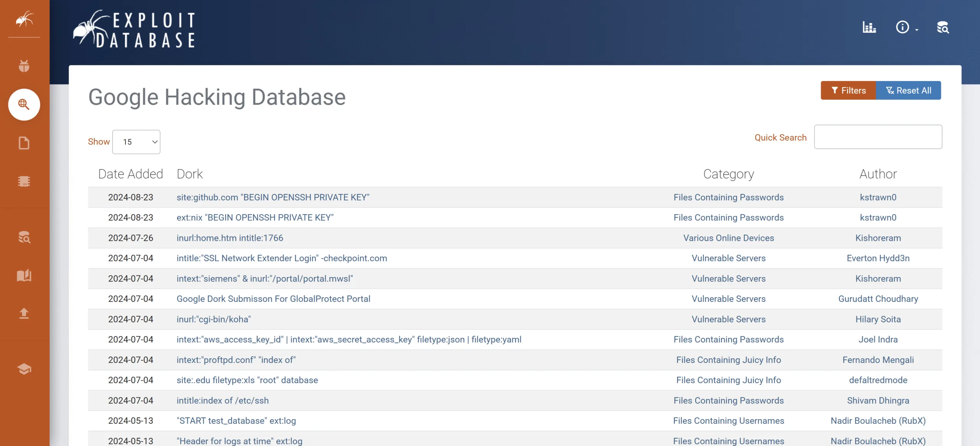The image size is (980, 446).
Task: Click the Submissions upload icon
Action: [x=24, y=313]
